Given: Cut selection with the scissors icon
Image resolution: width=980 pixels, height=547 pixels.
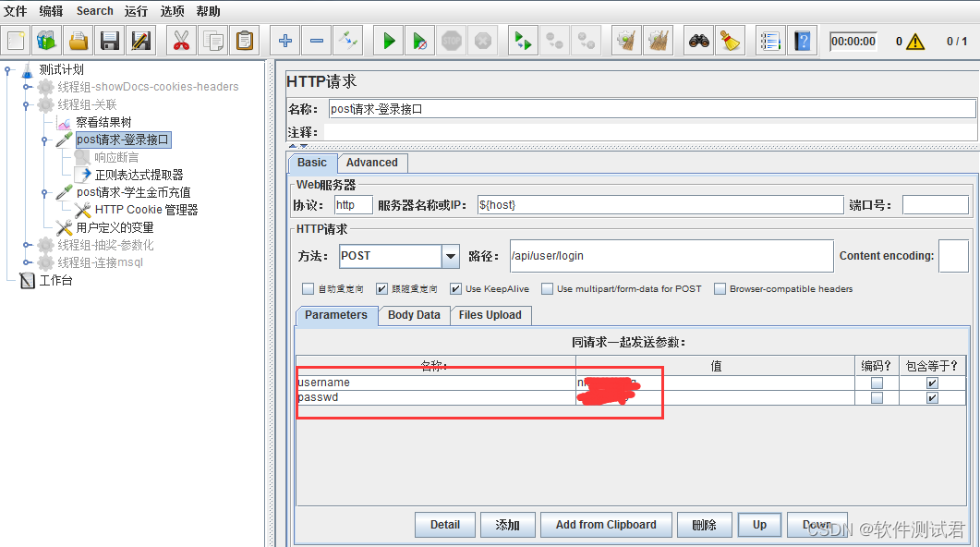Looking at the screenshot, I should (x=181, y=42).
